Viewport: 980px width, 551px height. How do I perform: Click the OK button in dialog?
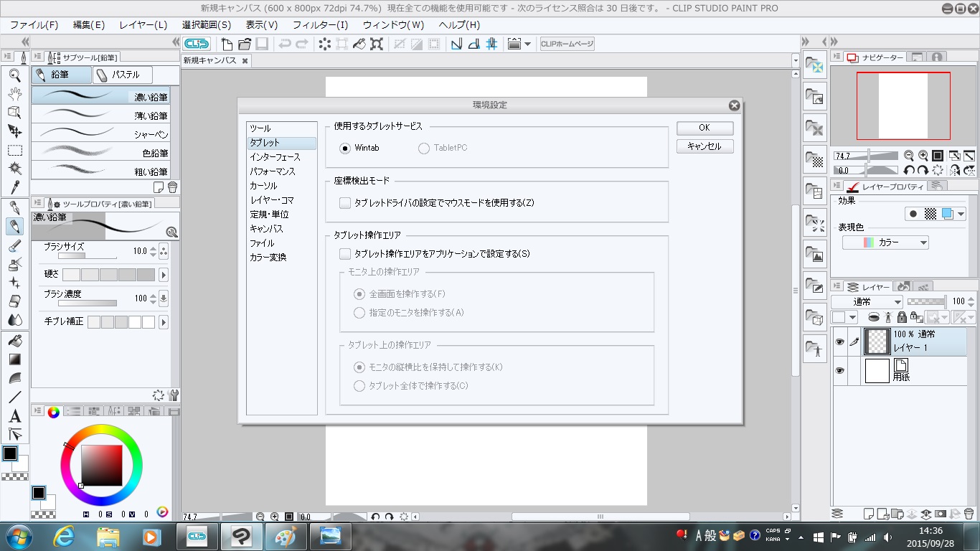tap(705, 128)
